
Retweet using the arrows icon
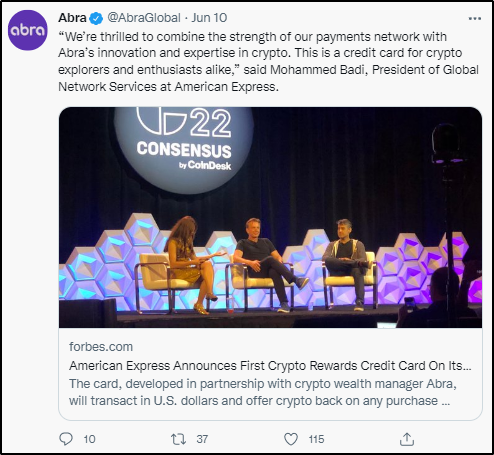[x=178, y=439]
